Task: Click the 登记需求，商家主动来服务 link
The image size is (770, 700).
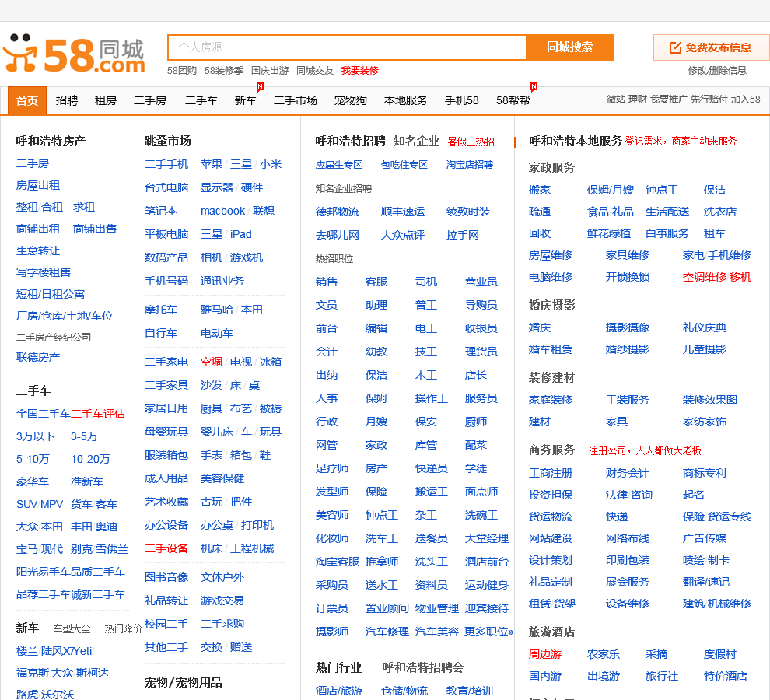Action: click(x=681, y=141)
